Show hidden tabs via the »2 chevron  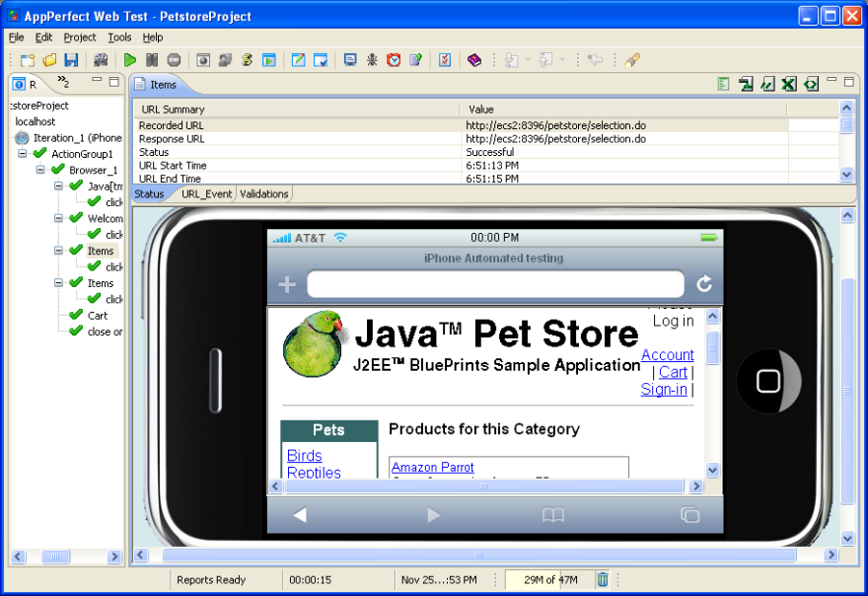pos(63,82)
